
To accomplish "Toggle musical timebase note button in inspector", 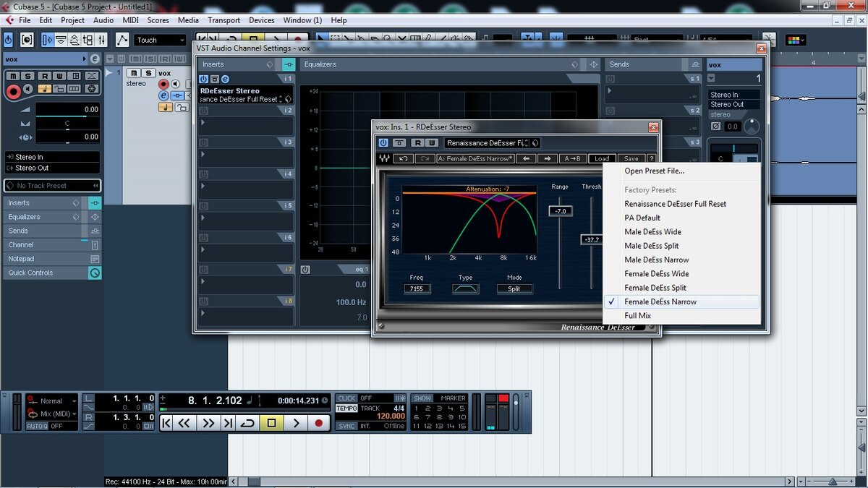I will coord(45,89).
